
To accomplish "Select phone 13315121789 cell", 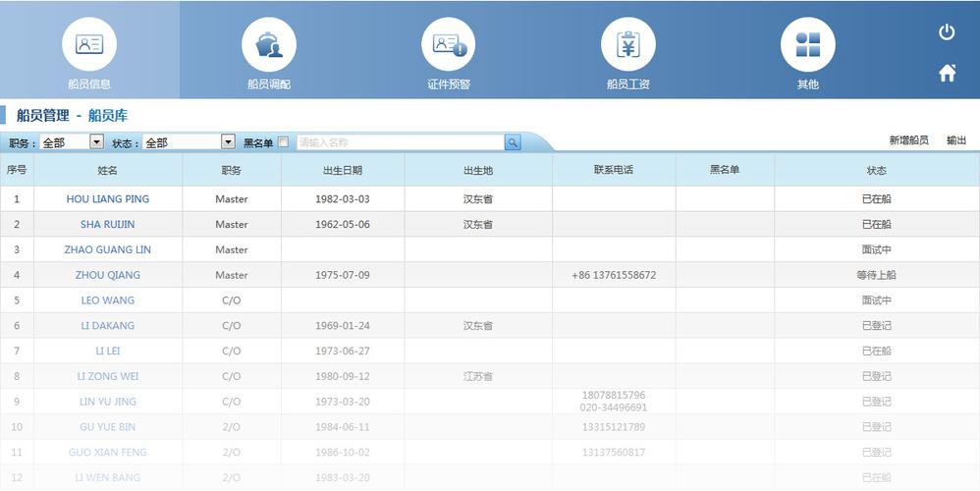I will (x=614, y=427).
